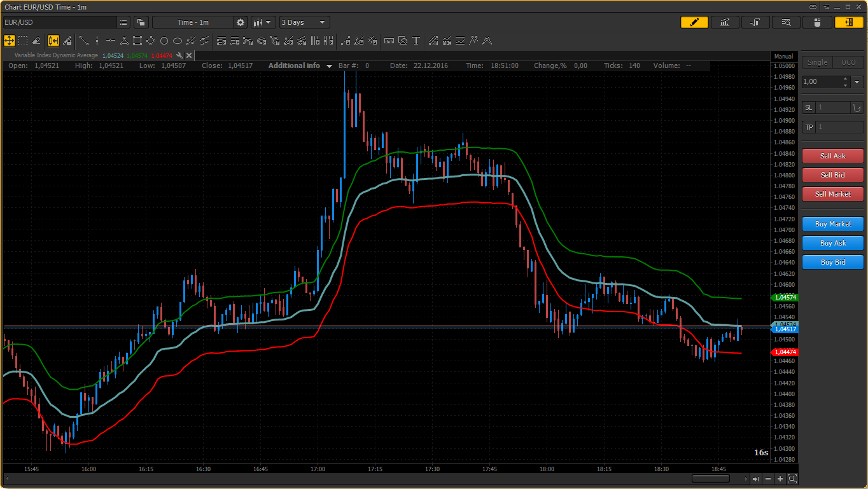Zoom out the chart with the minus button
Screen dimensions: 868x489
(x=768, y=479)
